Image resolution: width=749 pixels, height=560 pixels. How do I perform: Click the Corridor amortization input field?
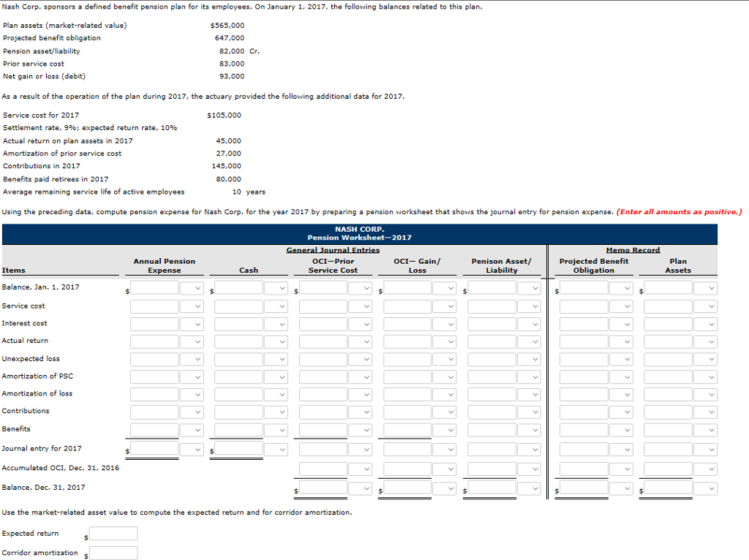(x=113, y=553)
